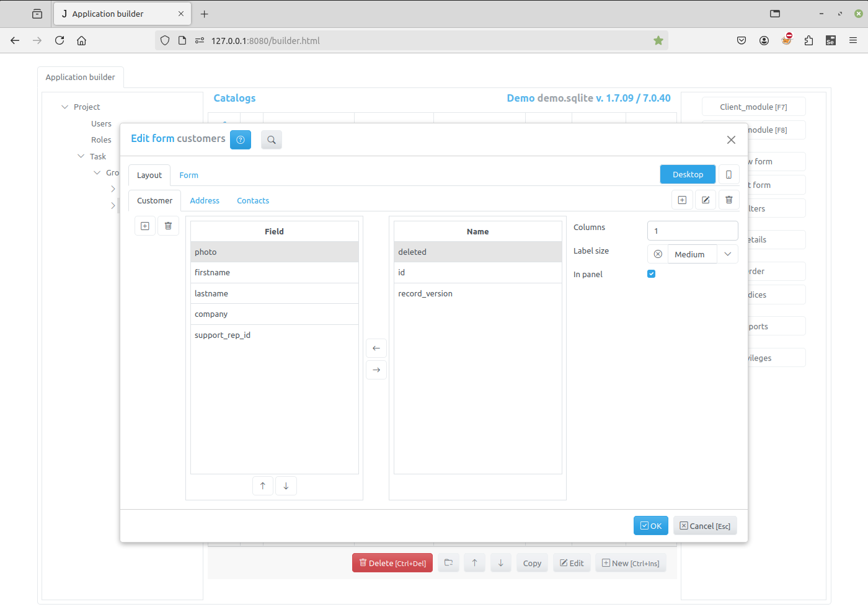
Task: Open the Label size dropdown
Action: tap(727, 254)
